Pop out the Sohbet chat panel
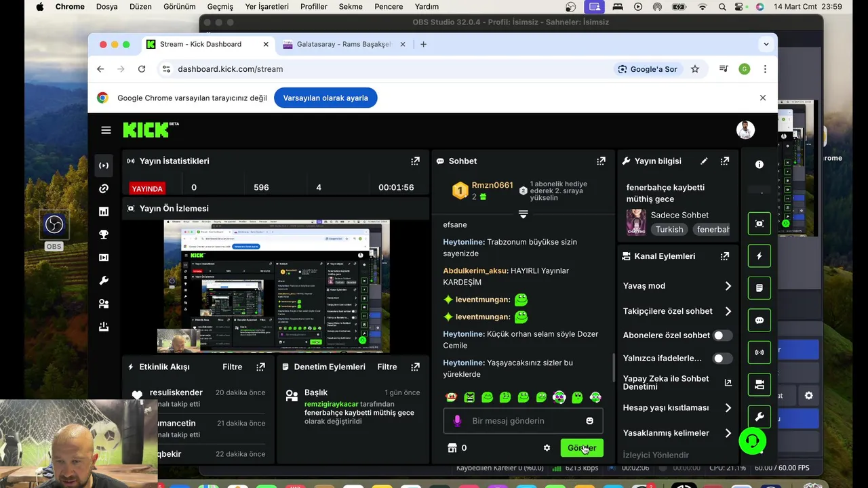The height and width of the screenshot is (488, 868). point(601,161)
